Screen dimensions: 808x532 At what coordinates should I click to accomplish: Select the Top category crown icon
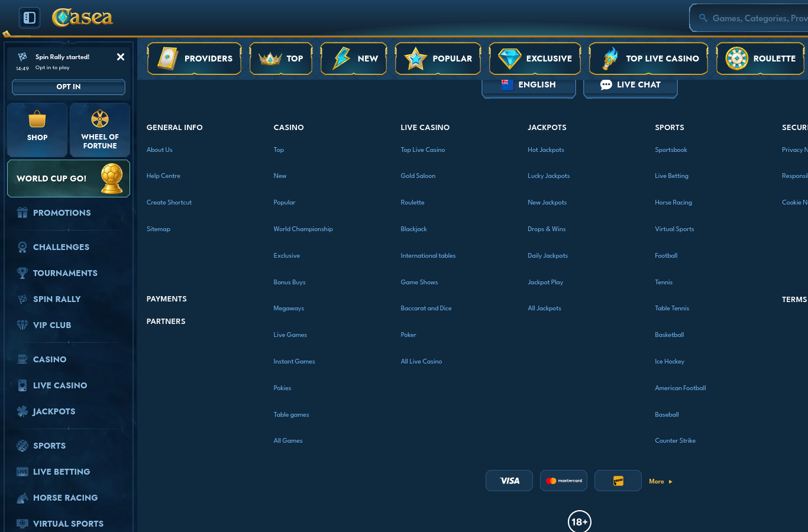coord(270,59)
